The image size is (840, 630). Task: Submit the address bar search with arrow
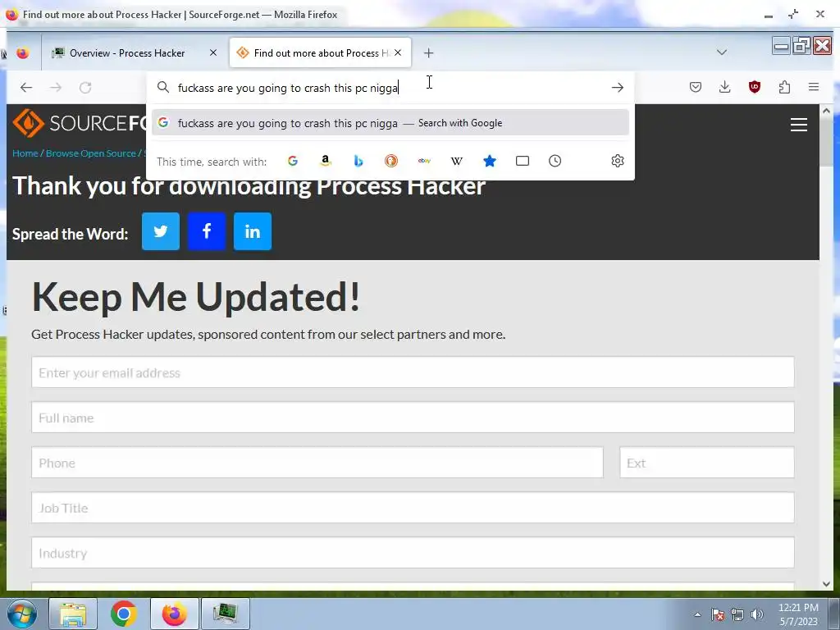coord(617,87)
